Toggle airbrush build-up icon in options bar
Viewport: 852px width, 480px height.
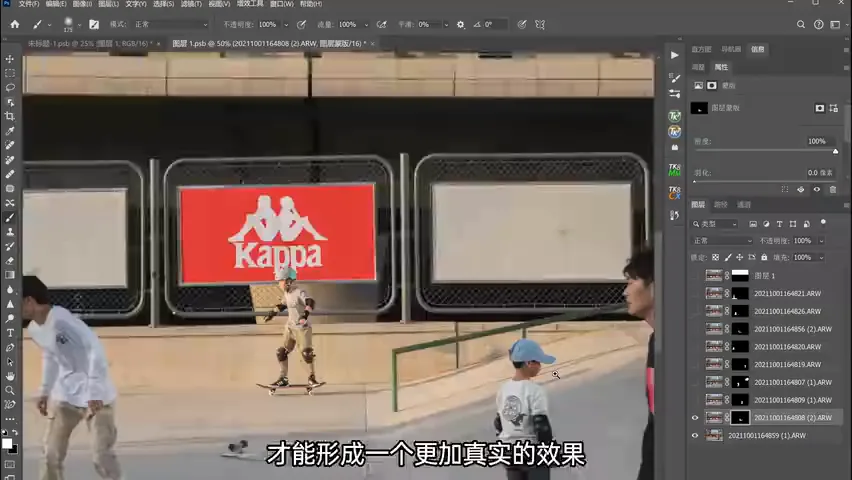[381, 24]
